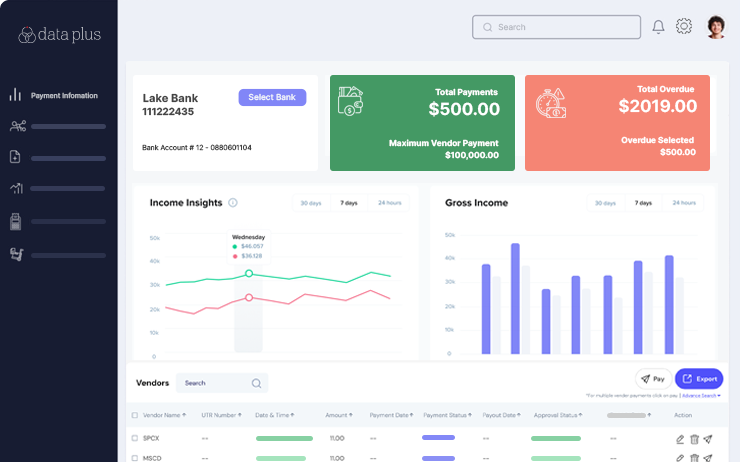Click the wallet icon on Total Payments card

click(x=351, y=101)
